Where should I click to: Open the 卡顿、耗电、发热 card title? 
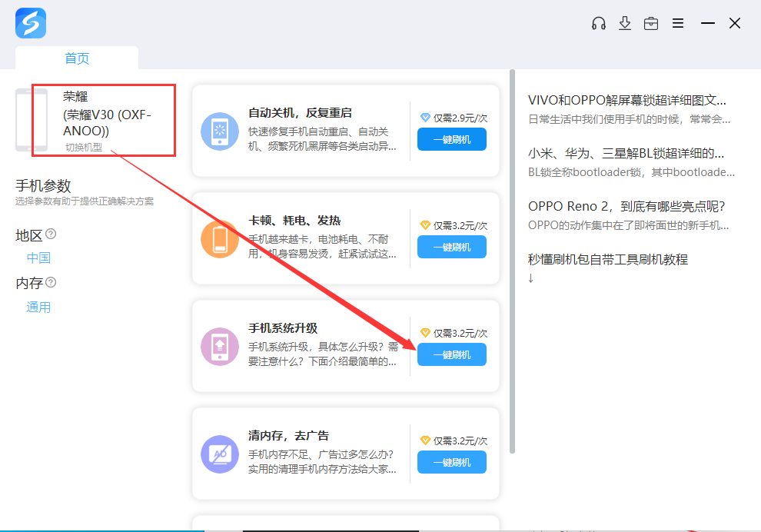pos(294,221)
